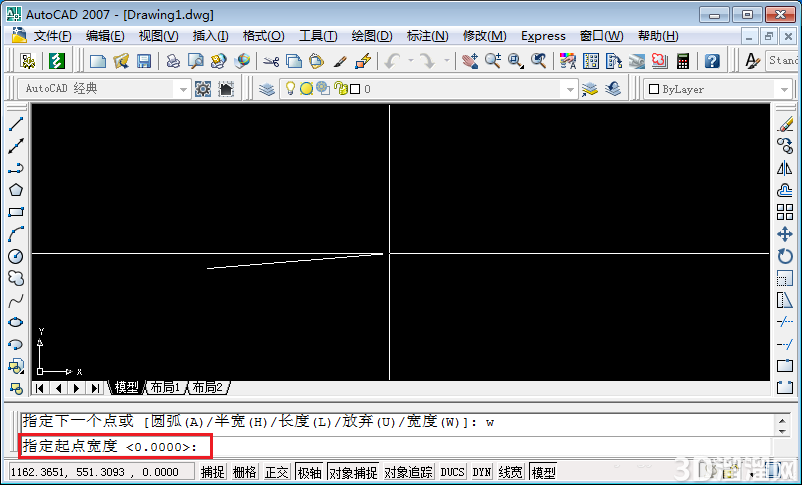Viewport: 802px width, 485px height.
Task: Click the command line input field
Action: 396,447
